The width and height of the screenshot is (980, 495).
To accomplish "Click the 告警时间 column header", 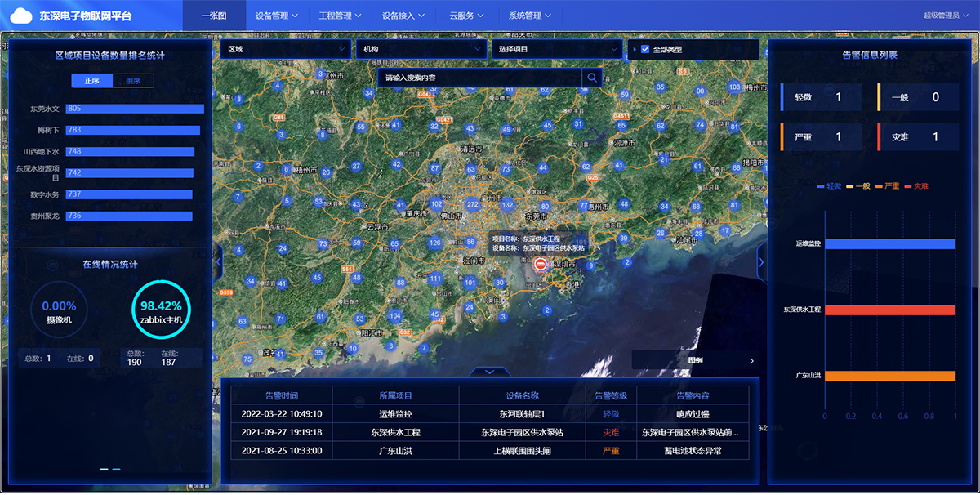I will pyautogui.click(x=282, y=395).
